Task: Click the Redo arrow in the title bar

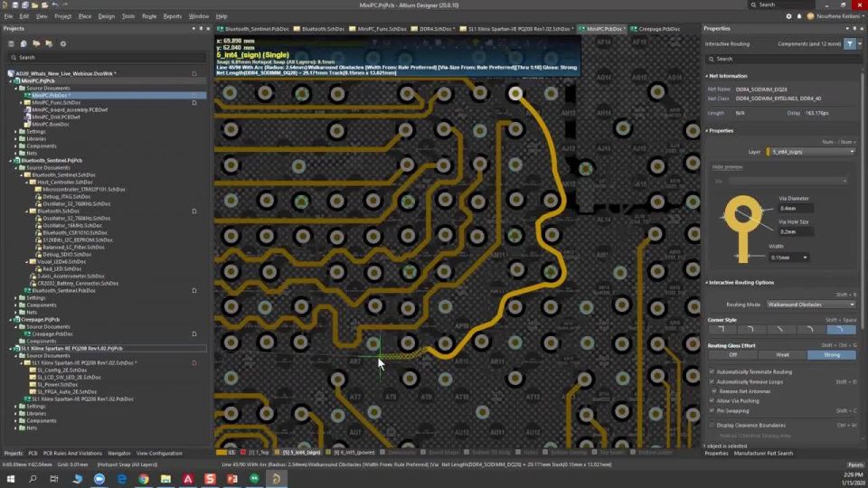Action: pyautogui.click(x=65, y=5)
